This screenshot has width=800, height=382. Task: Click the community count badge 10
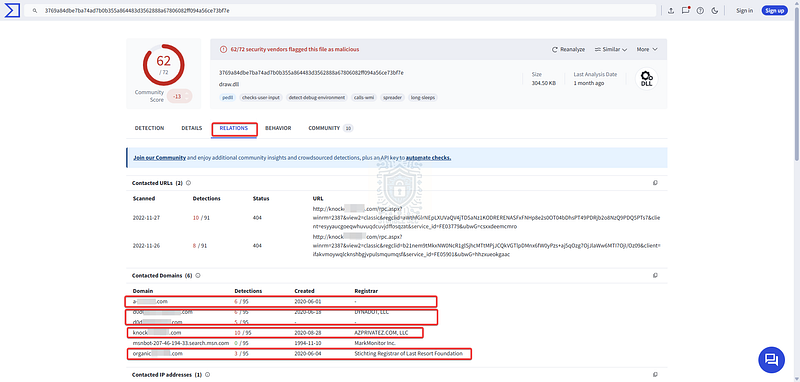tap(348, 129)
